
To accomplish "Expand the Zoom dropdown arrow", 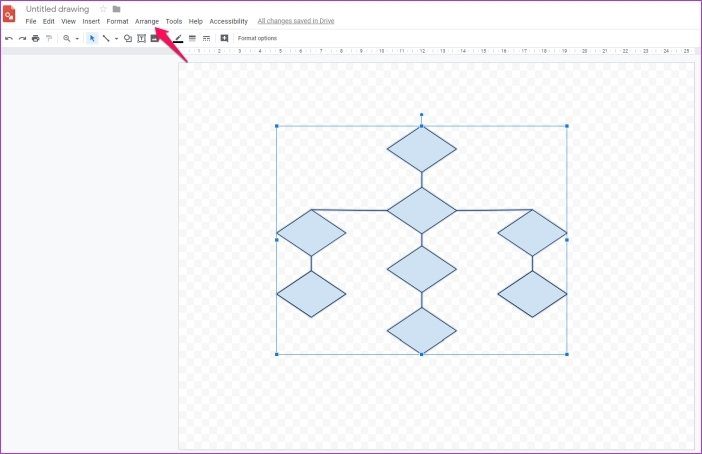I will [x=77, y=39].
